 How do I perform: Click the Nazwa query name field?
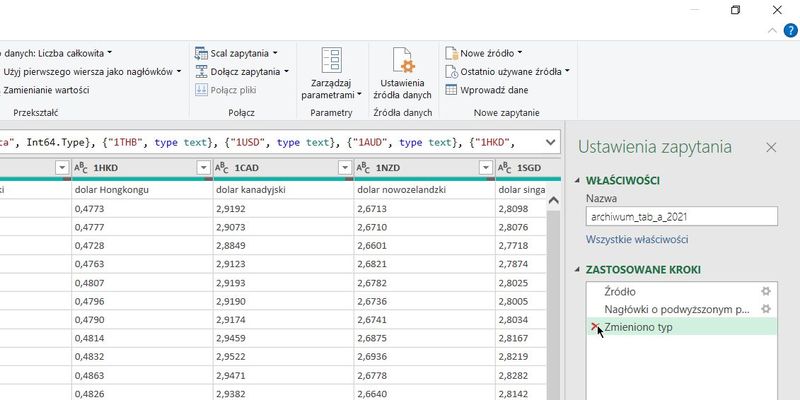[681, 216]
